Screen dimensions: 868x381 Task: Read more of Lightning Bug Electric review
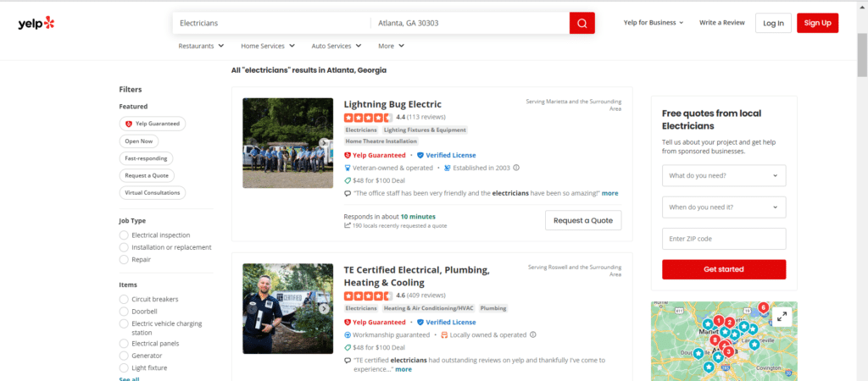click(610, 194)
